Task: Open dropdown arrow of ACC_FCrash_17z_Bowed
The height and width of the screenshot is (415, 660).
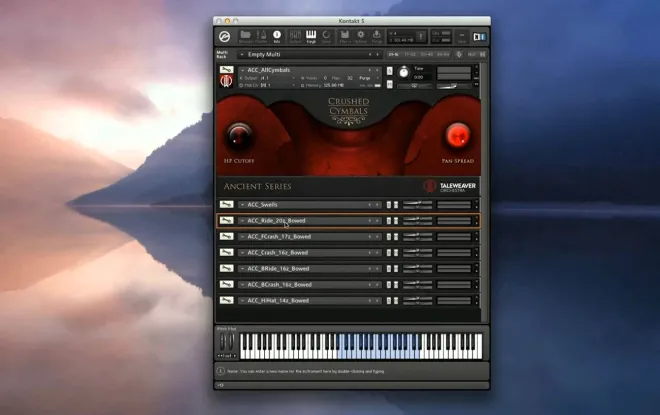Action: coord(242,237)
